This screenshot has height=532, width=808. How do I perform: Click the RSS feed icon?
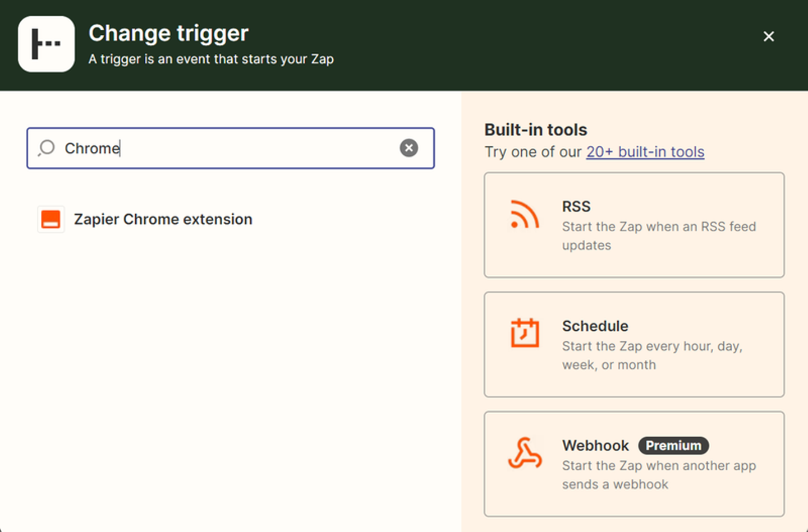coord(525,215)
